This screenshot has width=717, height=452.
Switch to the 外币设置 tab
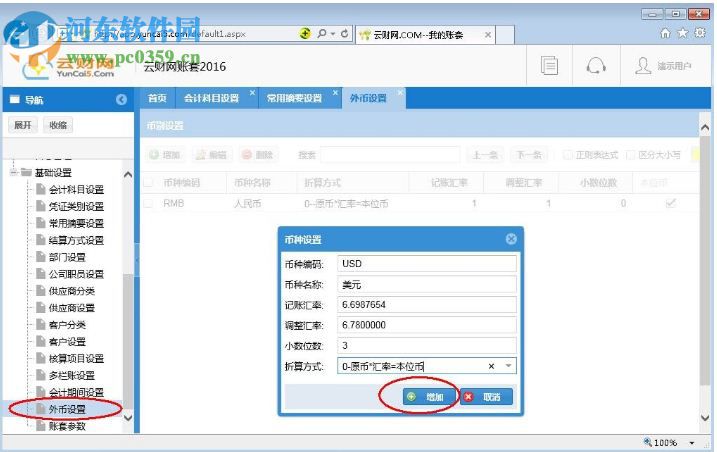coord(368,98)
